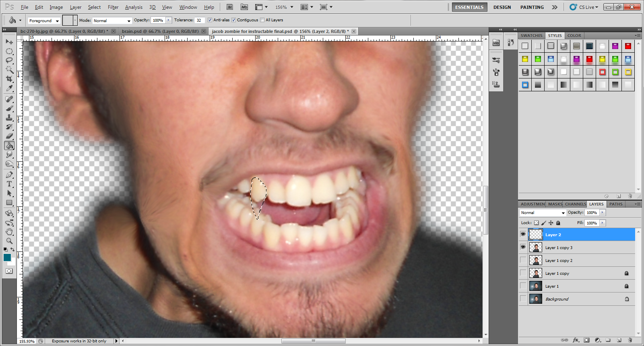
Task: Click the delete layer trash icon
Action: click(630, 340)
